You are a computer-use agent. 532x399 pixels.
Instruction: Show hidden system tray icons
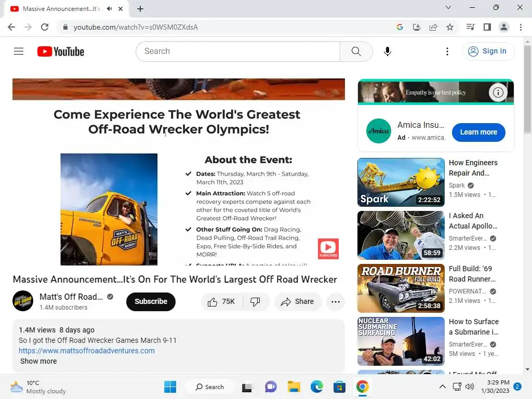443,387
